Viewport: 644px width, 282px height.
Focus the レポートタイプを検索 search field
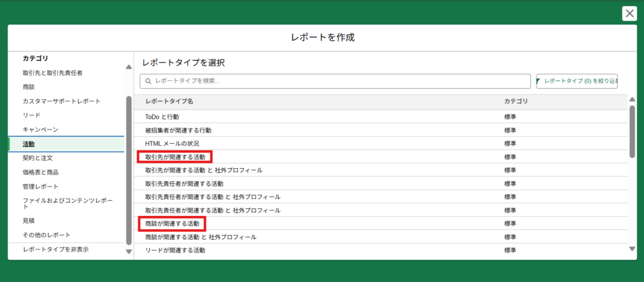point(335,81)
